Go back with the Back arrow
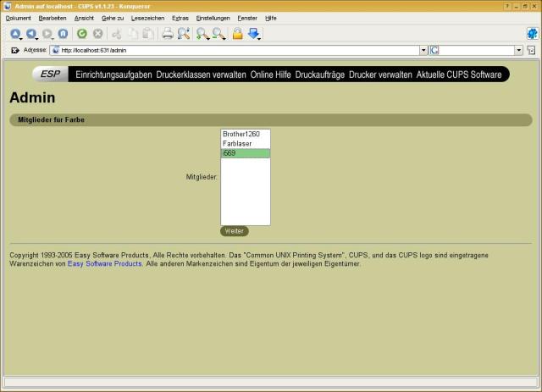Viewport: 542px width, 392px height. (x=31, y=34)
